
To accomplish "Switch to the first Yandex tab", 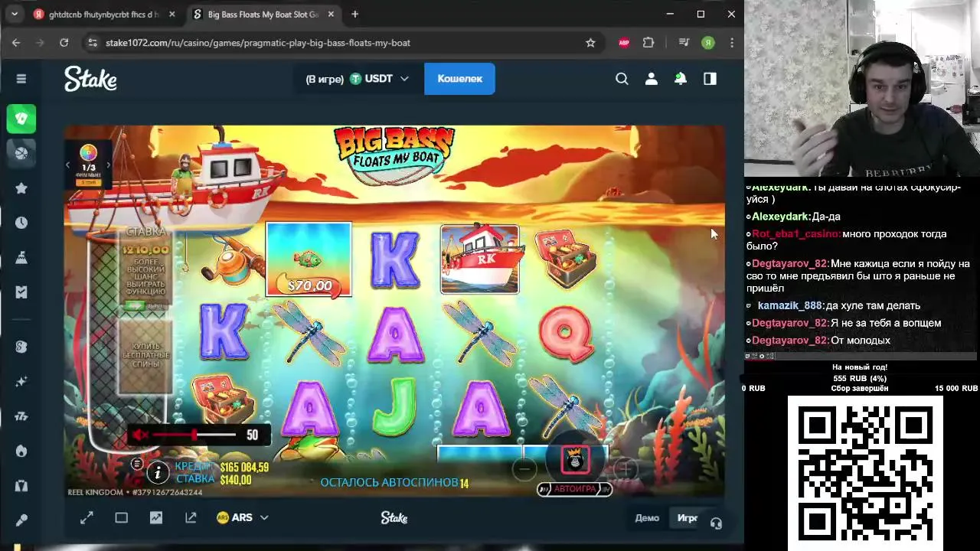I will (x=105, y=15).
